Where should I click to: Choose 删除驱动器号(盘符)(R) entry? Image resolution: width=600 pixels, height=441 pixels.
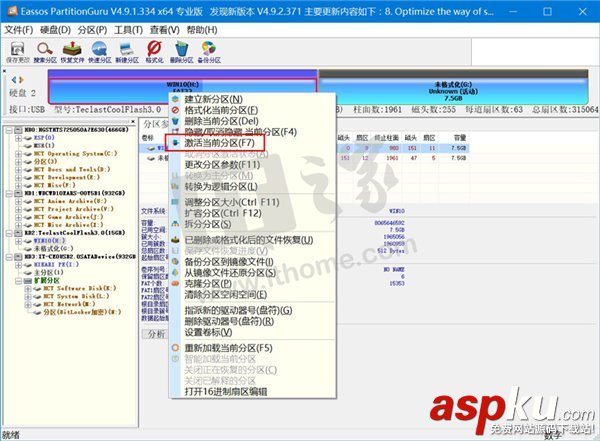click(252, 321)
